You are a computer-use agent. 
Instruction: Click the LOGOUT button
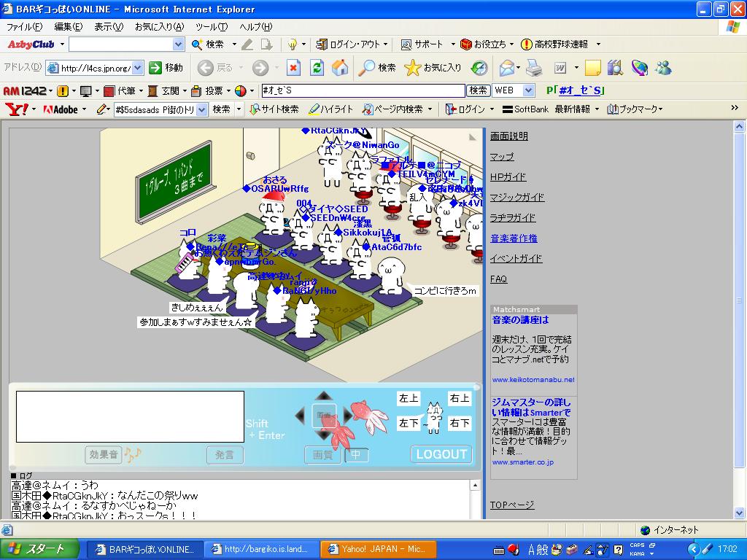[x=441, y=454]
